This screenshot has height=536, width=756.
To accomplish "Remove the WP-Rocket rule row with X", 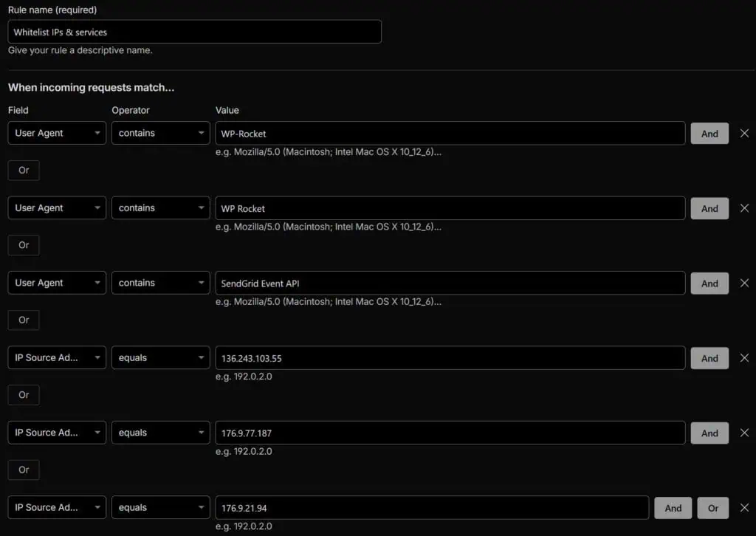I will click(x=744, y=134).
